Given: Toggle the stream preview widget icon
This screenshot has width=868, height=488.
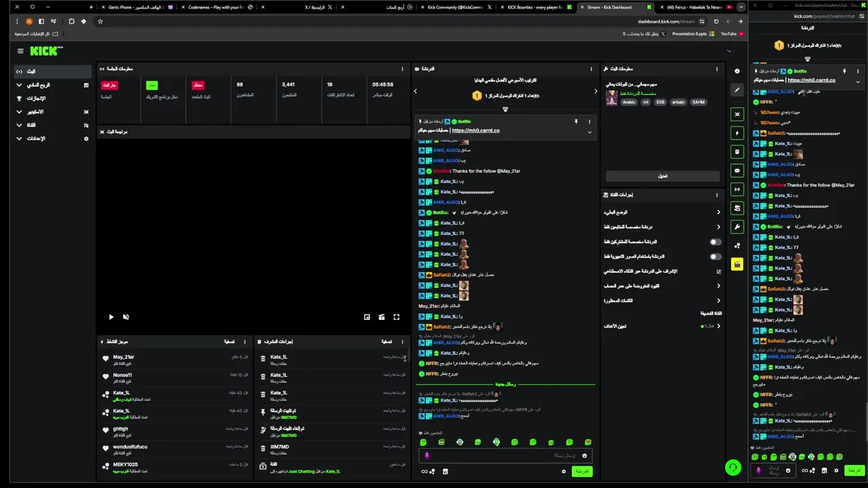Looking at the screenshot, I should pos(737,115).
